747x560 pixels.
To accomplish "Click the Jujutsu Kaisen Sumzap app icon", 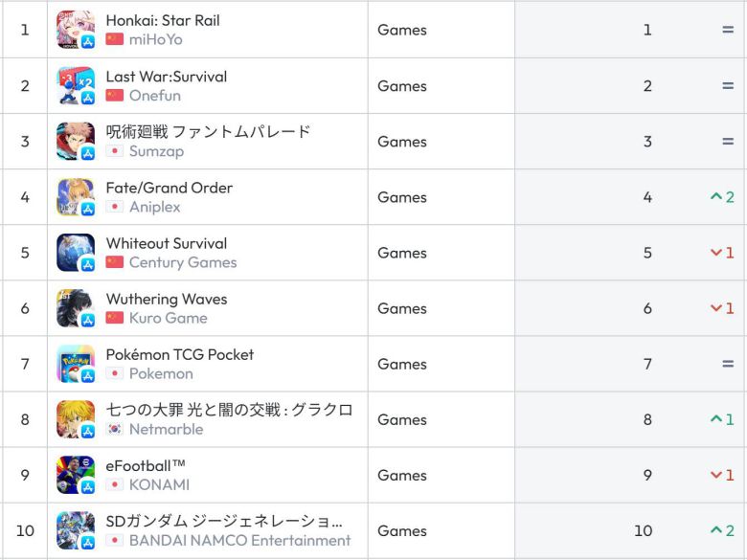I will (75, 142).
